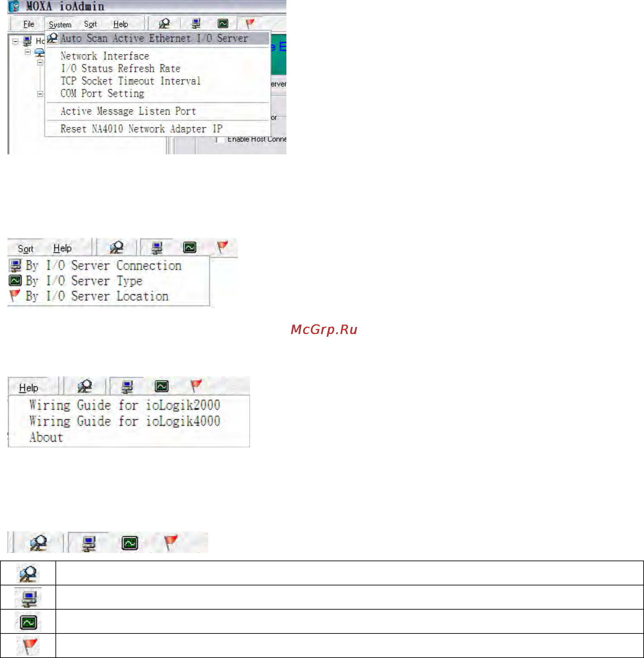Click the green monitor icon in the third table row

coord(29,622)
